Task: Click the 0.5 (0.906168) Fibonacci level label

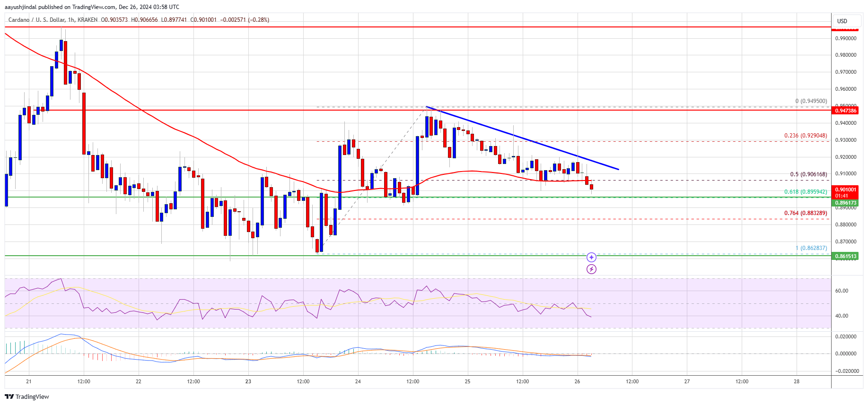Action: coord(808,174)
